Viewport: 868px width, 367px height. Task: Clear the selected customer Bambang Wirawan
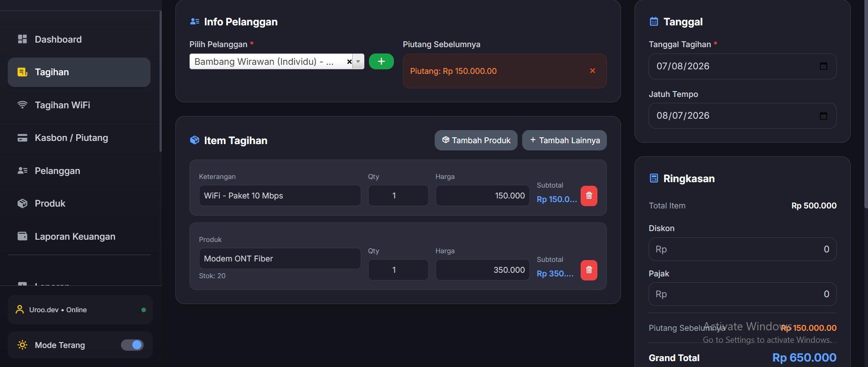click(x=349, y=62)
